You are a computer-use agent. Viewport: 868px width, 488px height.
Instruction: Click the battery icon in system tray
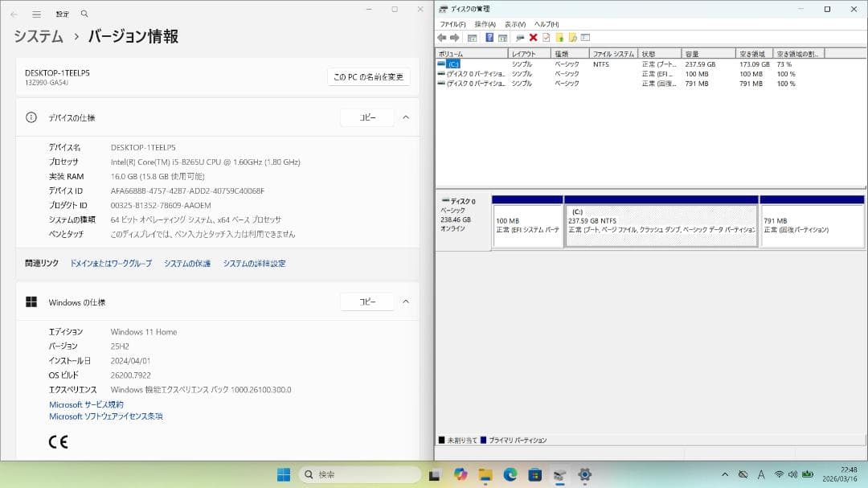coord(808,474)
